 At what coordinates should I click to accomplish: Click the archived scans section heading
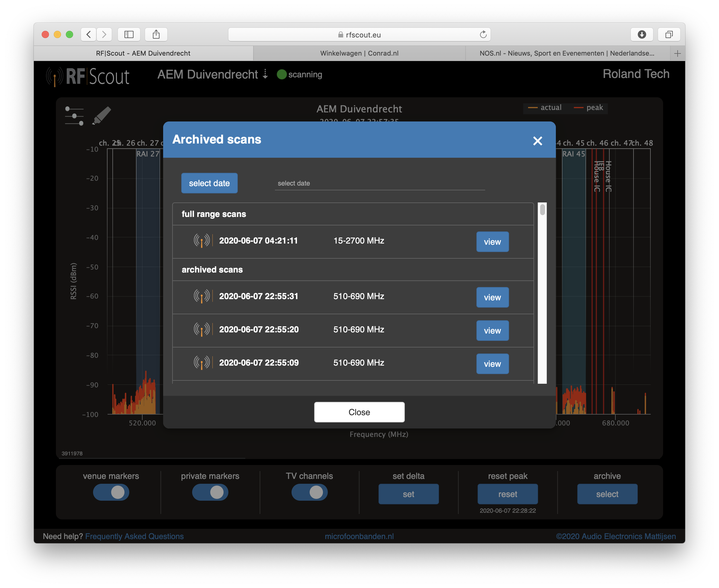(x=212, y=270)
